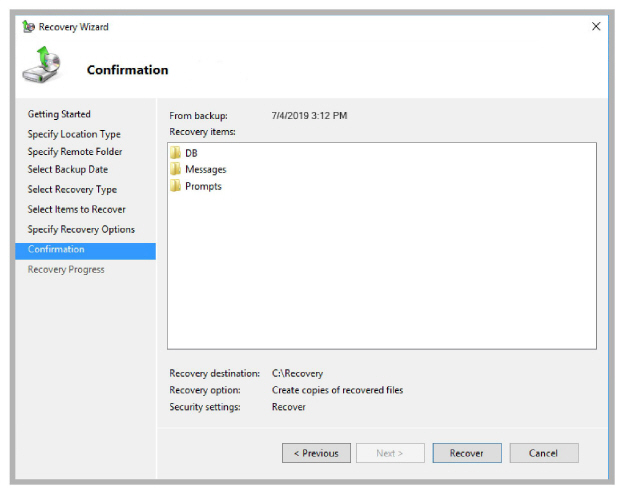The width and height of the screenshot is (624, 495).
Task: Select the Prompts folder icon
Action: pos(175,186)
